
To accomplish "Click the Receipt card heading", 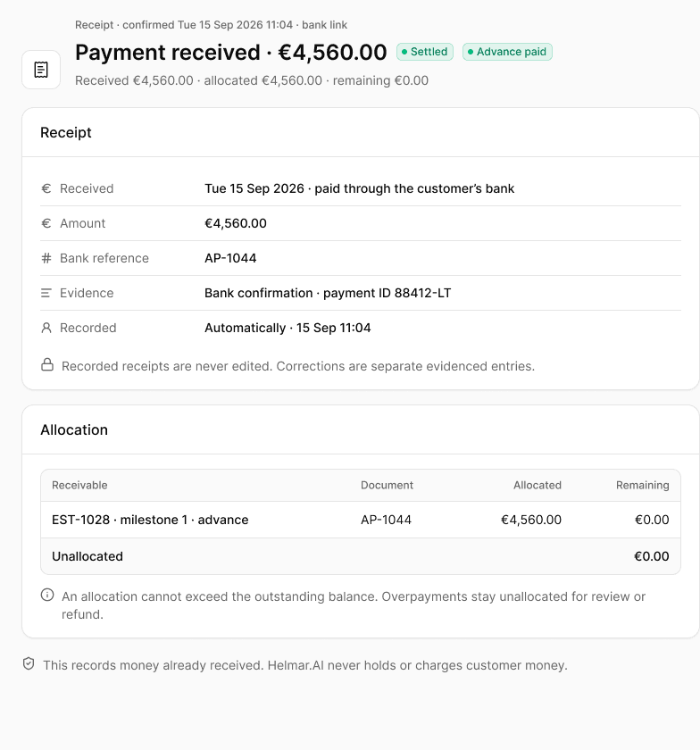I will [x=66, y=132].
